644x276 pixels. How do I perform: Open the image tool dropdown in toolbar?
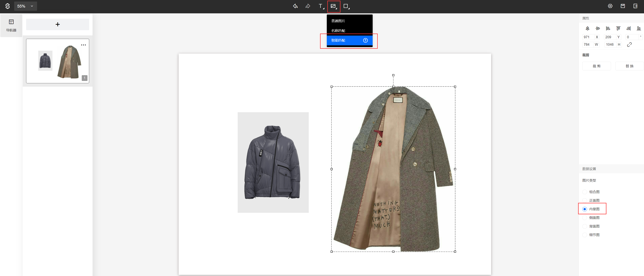point(334,6)
